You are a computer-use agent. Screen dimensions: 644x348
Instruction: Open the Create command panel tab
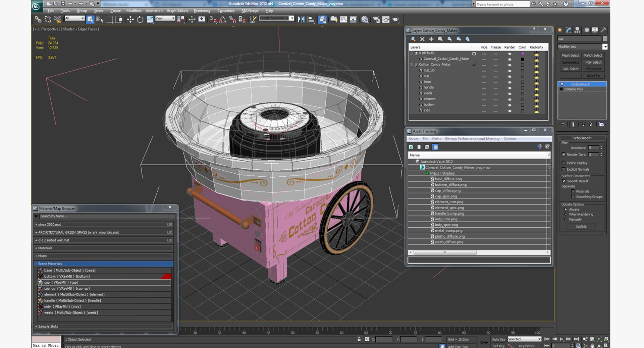[x=560, y=30]
